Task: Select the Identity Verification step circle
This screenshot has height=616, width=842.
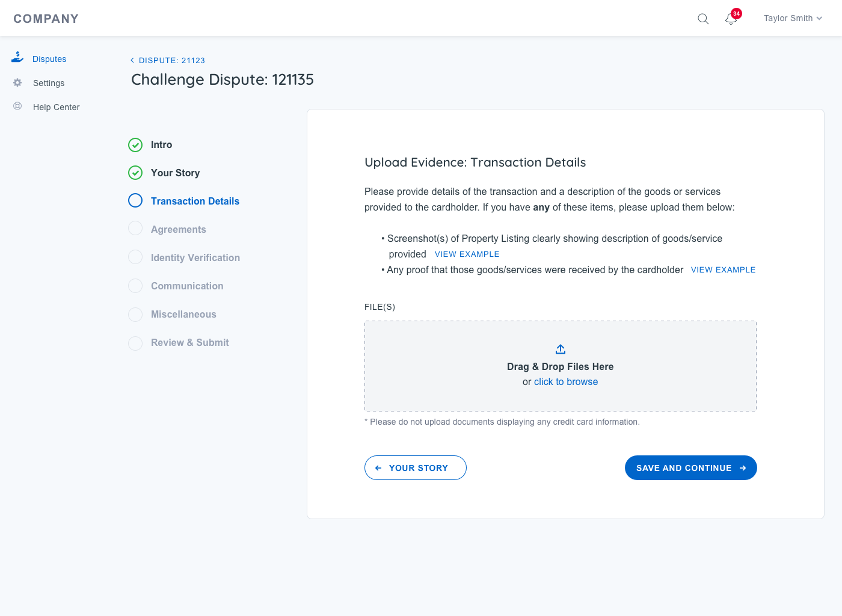Action: pyautogui.click(x=135, y=257)
